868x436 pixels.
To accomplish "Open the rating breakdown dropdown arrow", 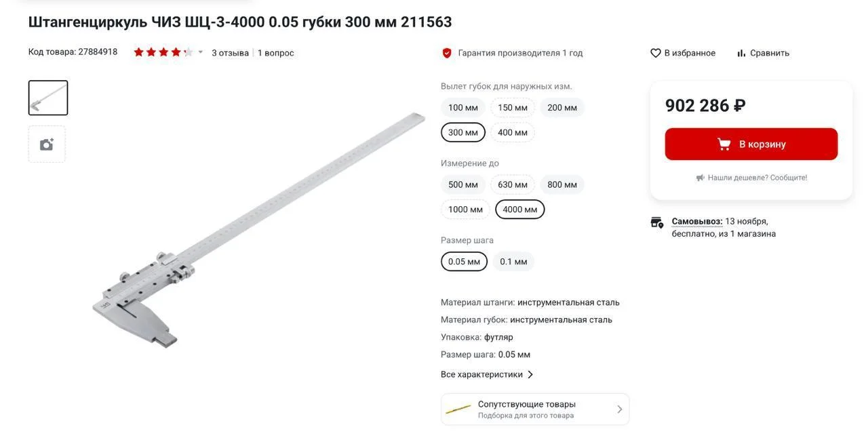I will (201, 52).
